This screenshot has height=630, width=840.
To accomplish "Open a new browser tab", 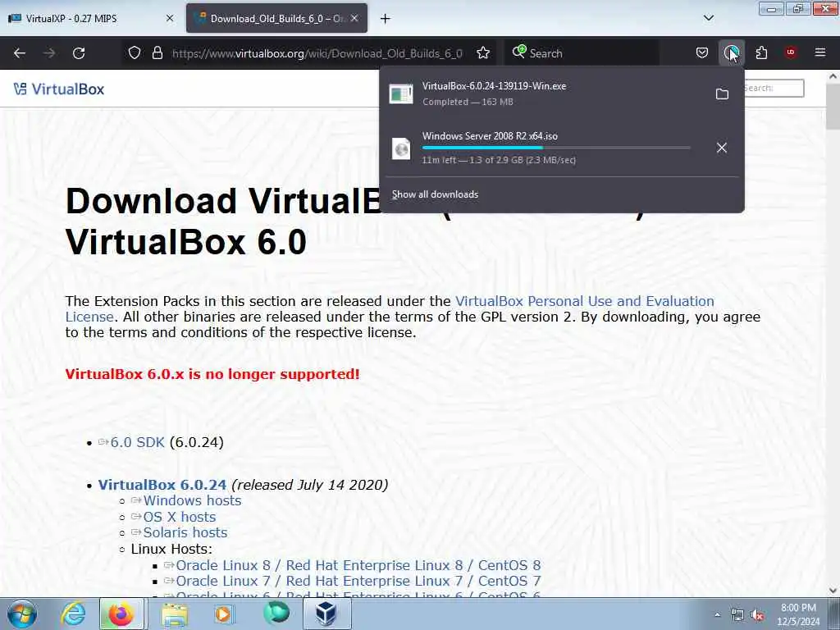I will click(385, 19).
